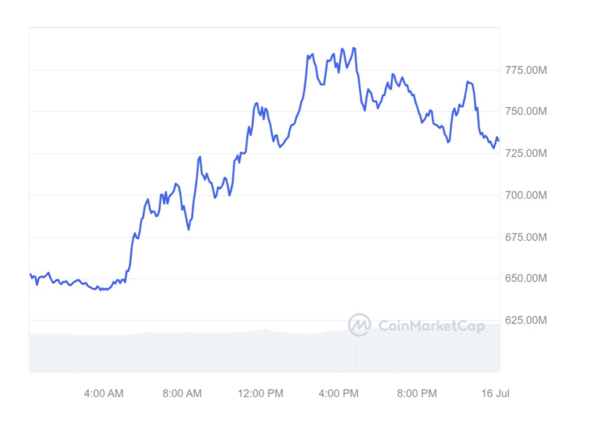Click the line's right end point

click(498, 140)
